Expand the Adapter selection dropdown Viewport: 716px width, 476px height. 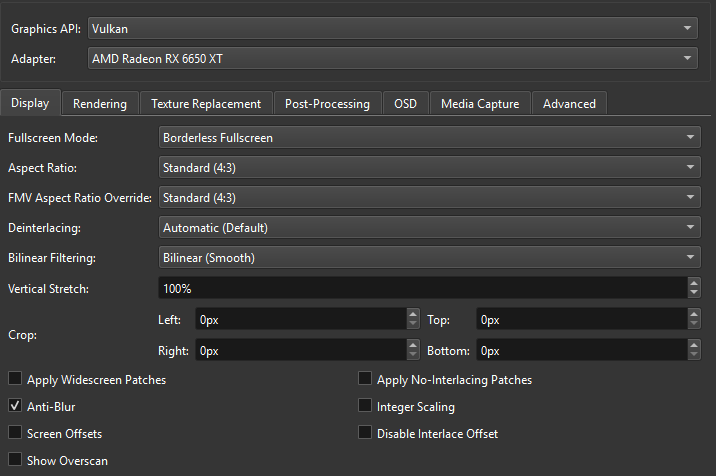click(x=392, y=59)
